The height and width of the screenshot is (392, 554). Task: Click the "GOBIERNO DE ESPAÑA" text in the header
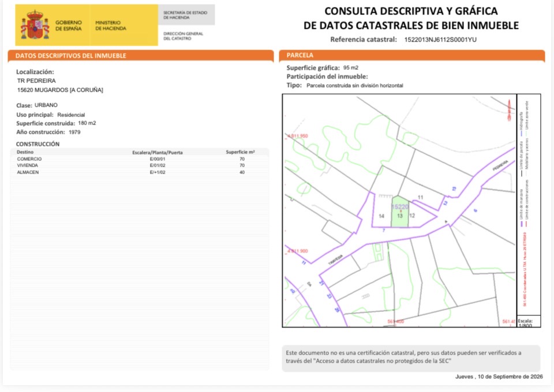(69, 25)
